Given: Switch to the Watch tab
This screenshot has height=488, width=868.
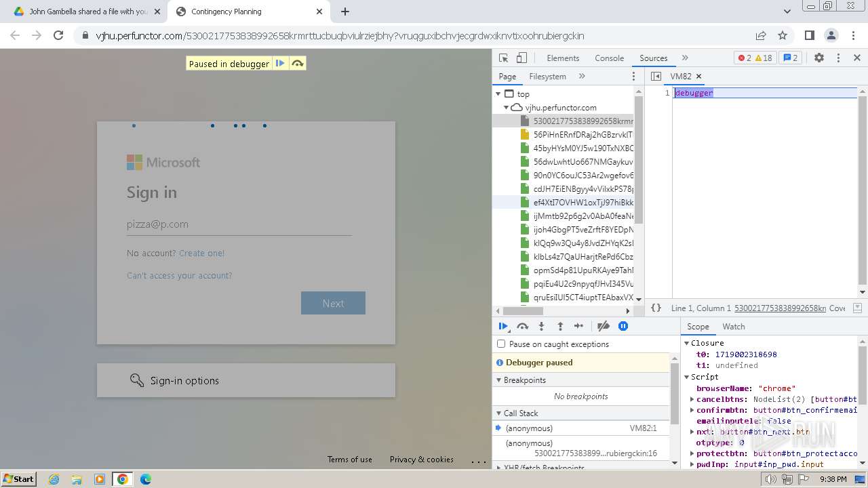Looking at the screenshot, I should (x=734, y=327).
